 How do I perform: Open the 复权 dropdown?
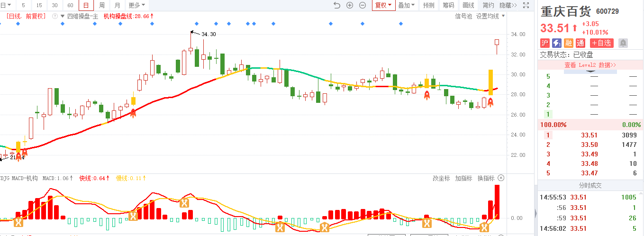coord(383,5)
